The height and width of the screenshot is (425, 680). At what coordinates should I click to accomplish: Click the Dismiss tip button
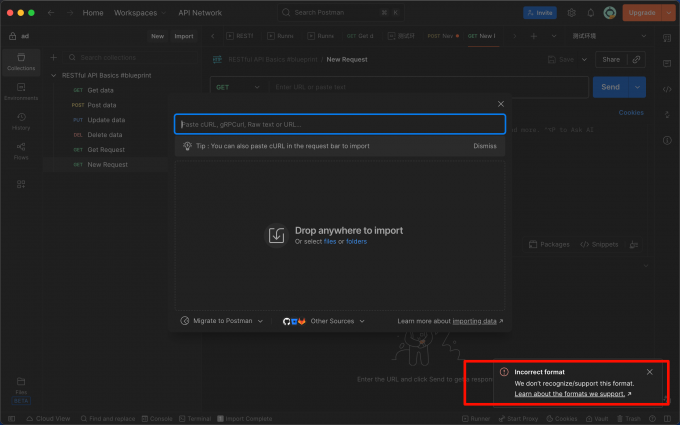pyautogui.click(x=485, y=146)
